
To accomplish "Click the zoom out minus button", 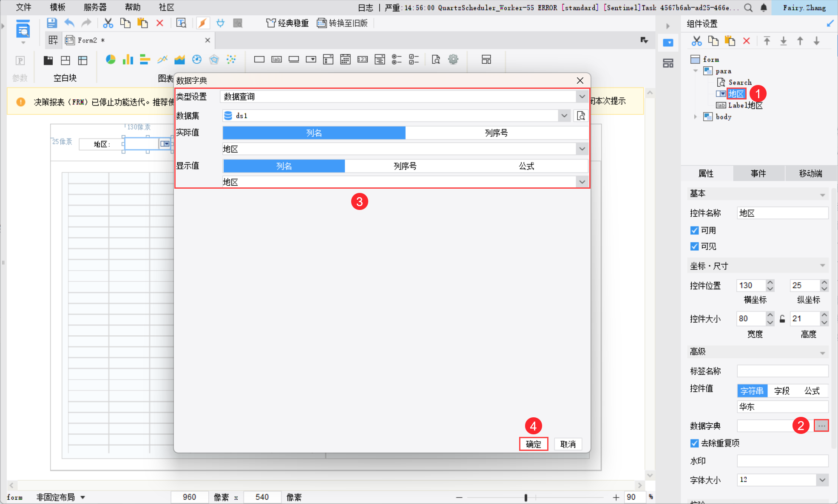I will click(x=459, y=497).
